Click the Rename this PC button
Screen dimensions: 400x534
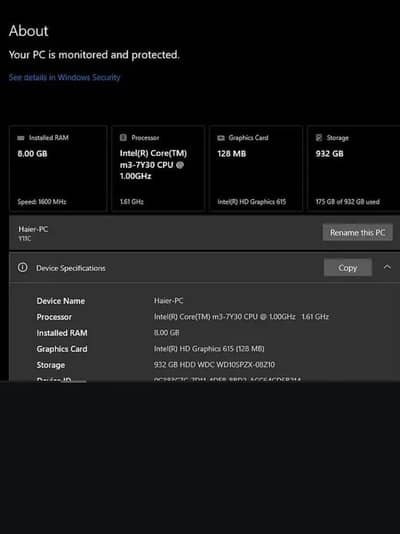[357, 233]
